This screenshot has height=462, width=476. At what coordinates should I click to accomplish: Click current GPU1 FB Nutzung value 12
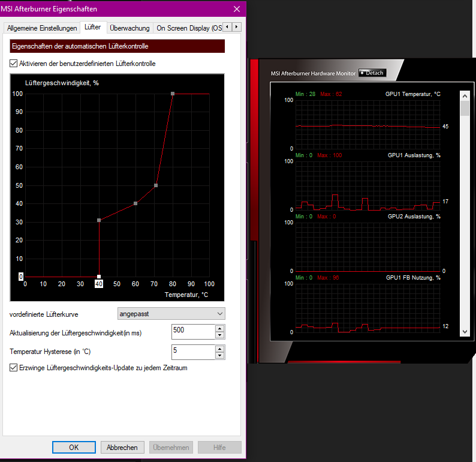coord(445,326)
